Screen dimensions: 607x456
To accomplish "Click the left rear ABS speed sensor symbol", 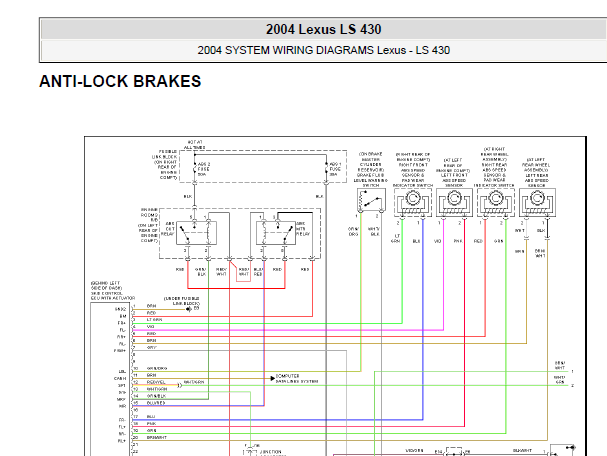I will pos(537,202).
